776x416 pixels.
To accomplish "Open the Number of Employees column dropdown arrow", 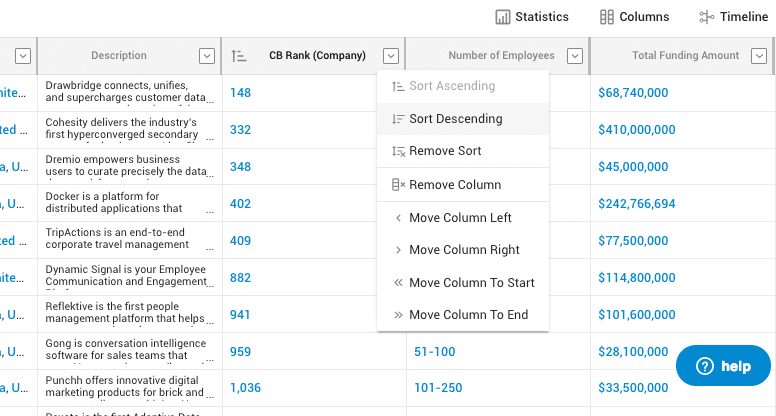I will click(x=575, y=56).
